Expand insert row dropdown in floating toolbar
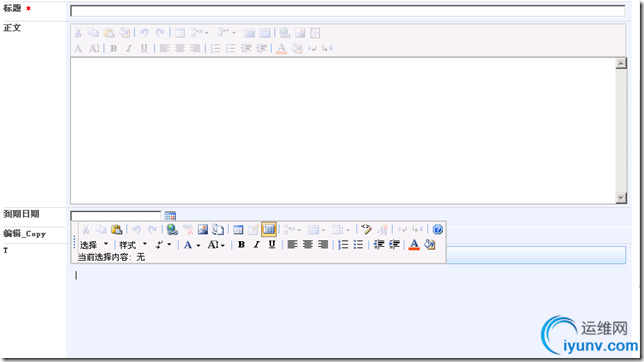Viewport: 644px width, 362px height. tap(292, 229)
